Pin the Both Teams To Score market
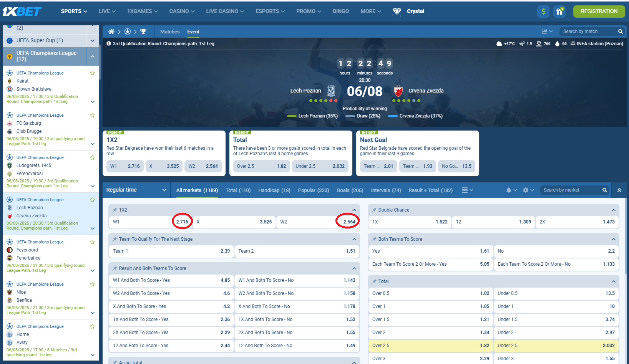629x364 pixels. [x=374, y=239]
